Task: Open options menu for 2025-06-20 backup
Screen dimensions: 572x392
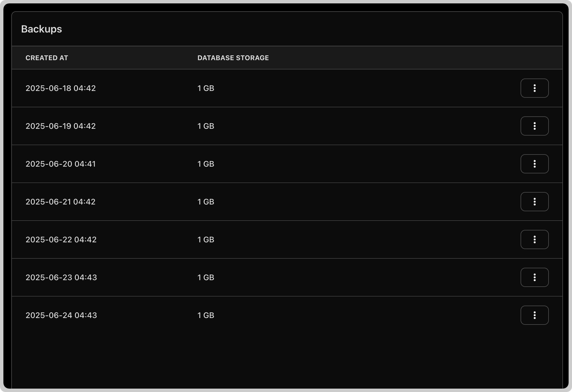Action: click(x=534, y=164)
